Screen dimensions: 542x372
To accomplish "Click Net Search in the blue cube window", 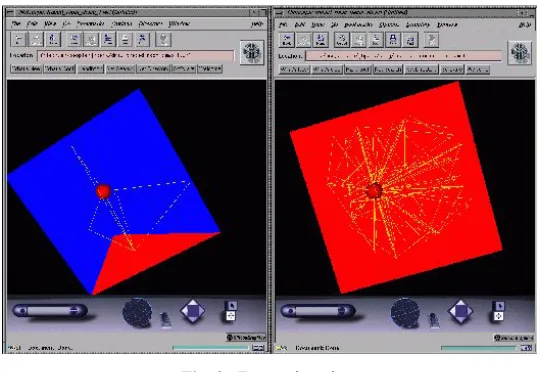I will pos(121,68).
